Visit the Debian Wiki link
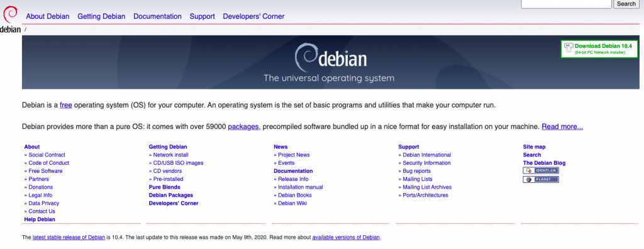 point(292,203)
